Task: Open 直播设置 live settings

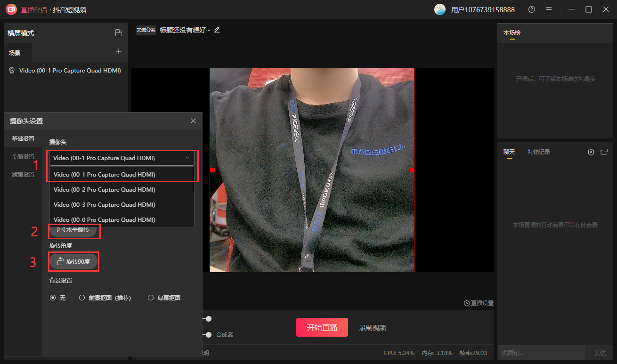Action: [x=479, y=303]
